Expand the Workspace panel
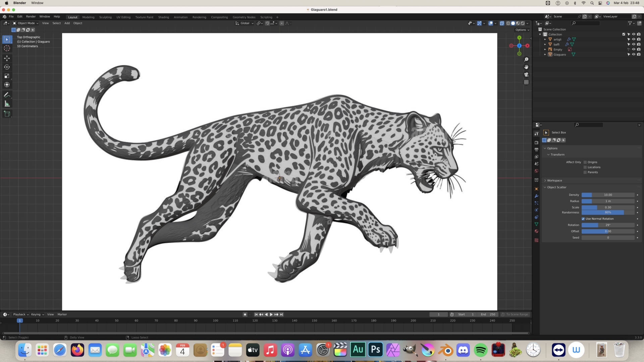 554,181
